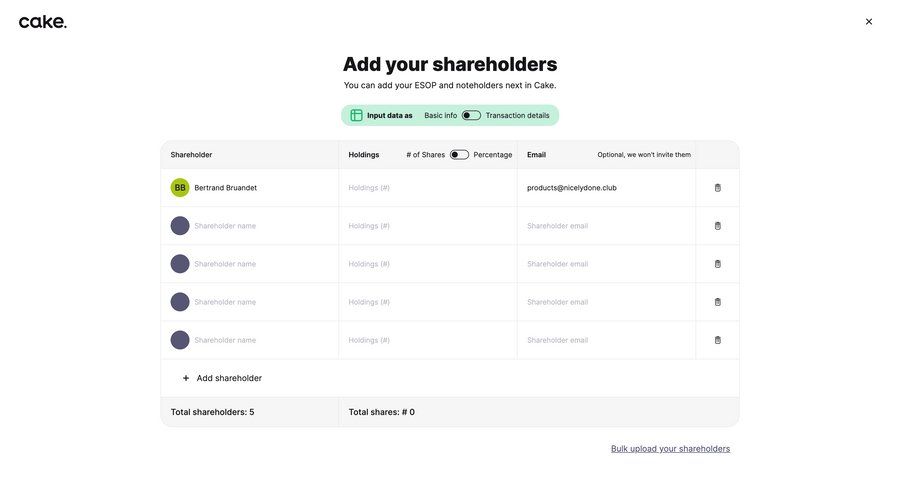Close the Add your shareholders dialog
900x484 pixels.
point(869,22)
